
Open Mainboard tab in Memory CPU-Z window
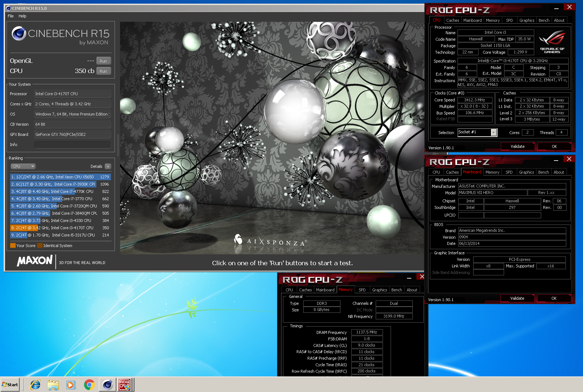325,290
